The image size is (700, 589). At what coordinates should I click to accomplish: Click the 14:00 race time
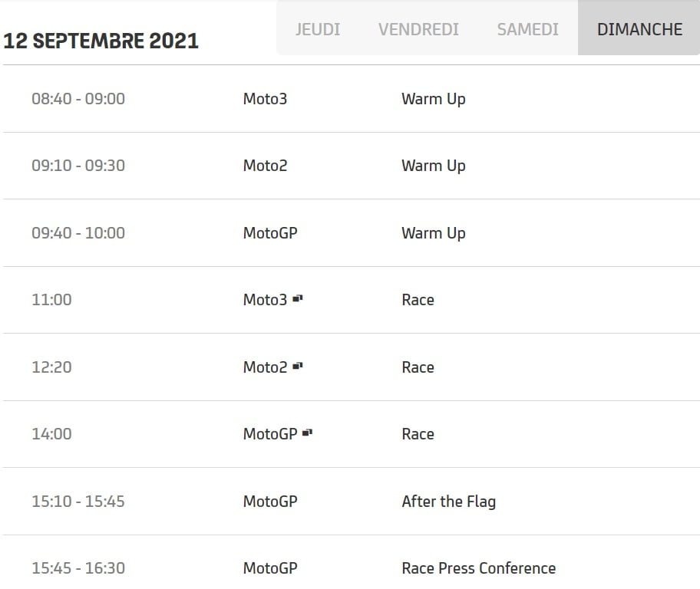coord(51,434)
